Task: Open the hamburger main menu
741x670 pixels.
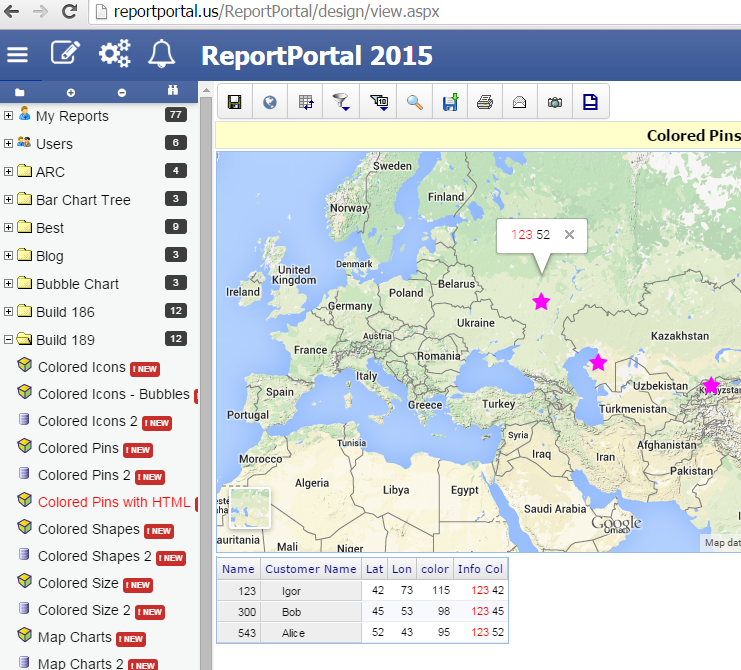Action: [x=17, y=55]
